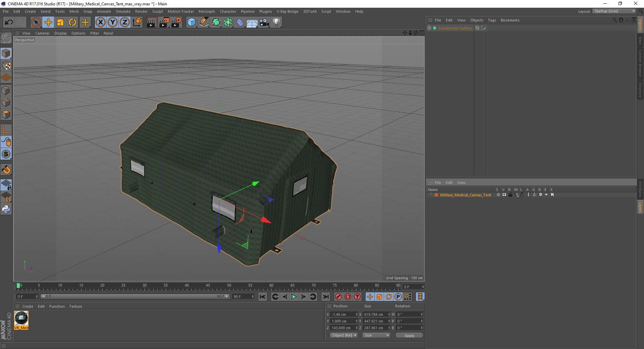Toggle Y axis lock

[x=113, y=22]
